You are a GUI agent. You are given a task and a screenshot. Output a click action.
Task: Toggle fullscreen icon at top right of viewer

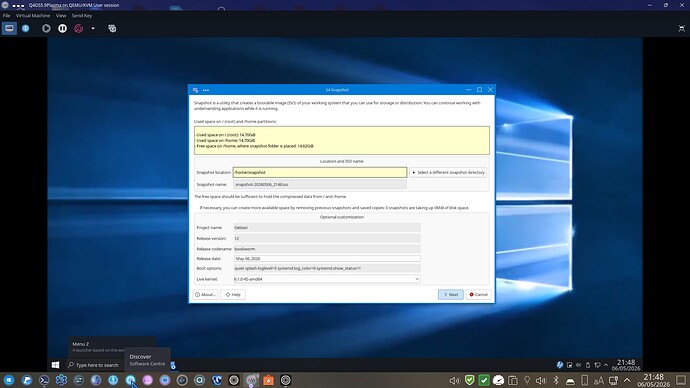click(x=681, y=28)
